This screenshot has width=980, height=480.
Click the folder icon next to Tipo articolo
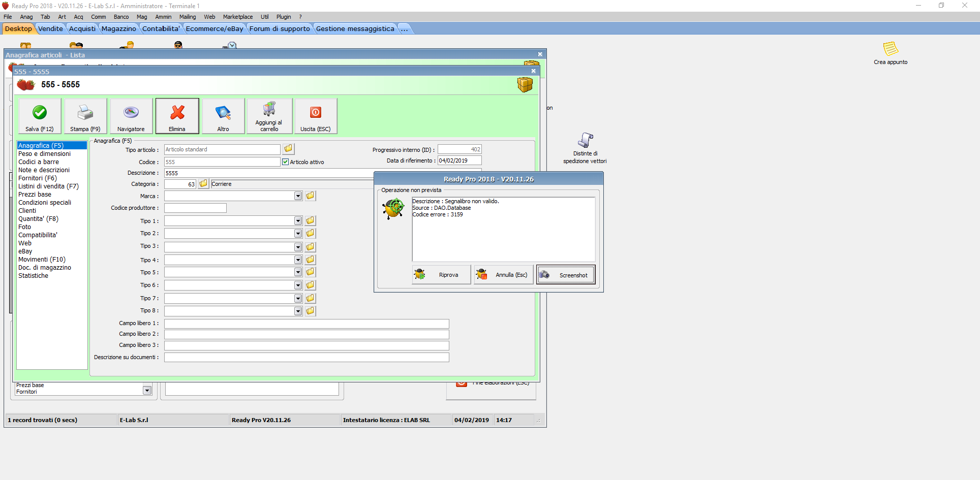(x=288, y=149)
